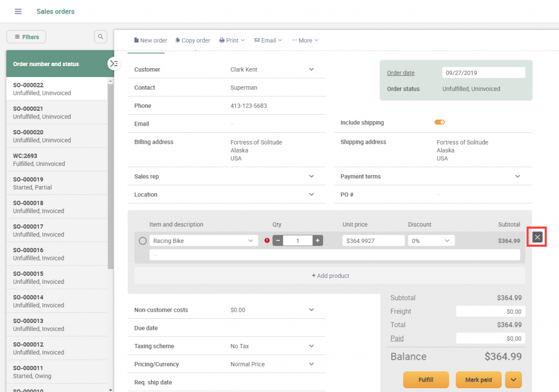
Task: Click the PO # field
Action: 433,194
